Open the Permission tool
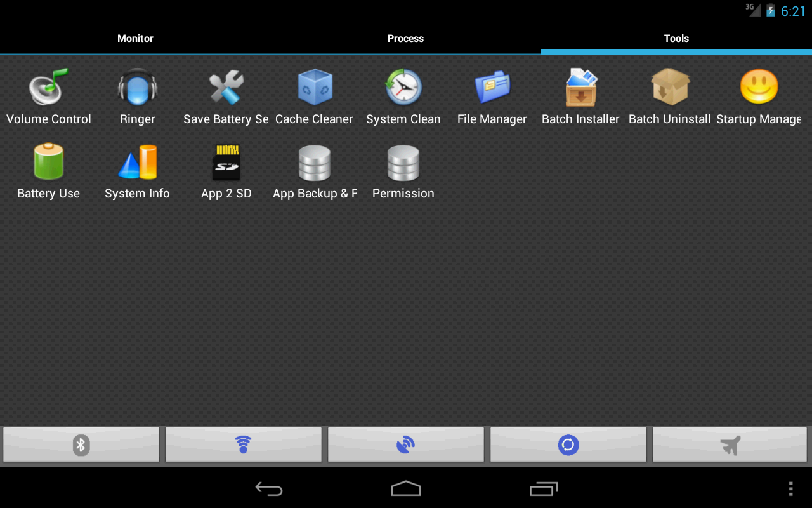Image resolution: width=812 pixels, height=508 pixels. [403, 169]
